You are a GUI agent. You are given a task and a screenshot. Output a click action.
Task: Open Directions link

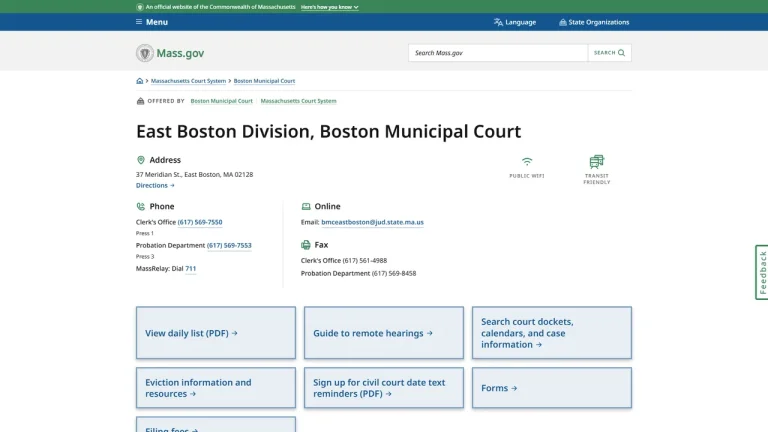pos(155,185)
